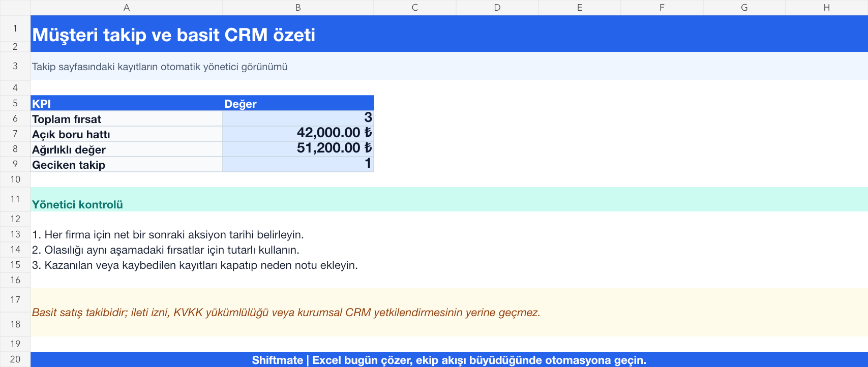
Task: Select row 4 header
Action: [15, 88]
